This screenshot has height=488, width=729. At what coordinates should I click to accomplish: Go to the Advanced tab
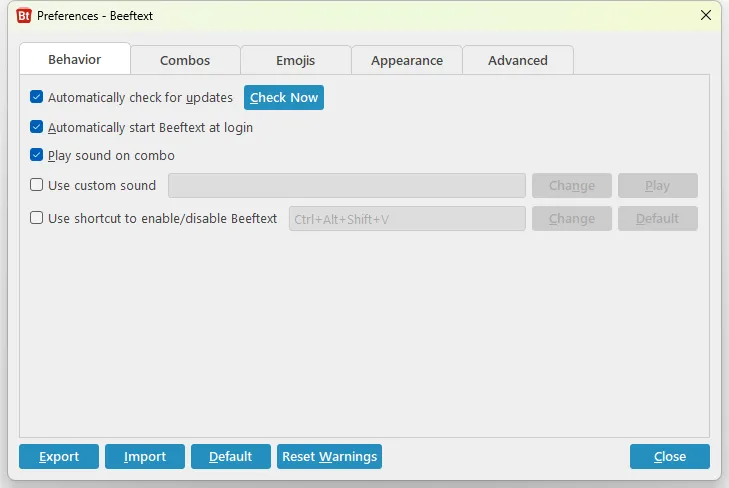coord(518,60)
